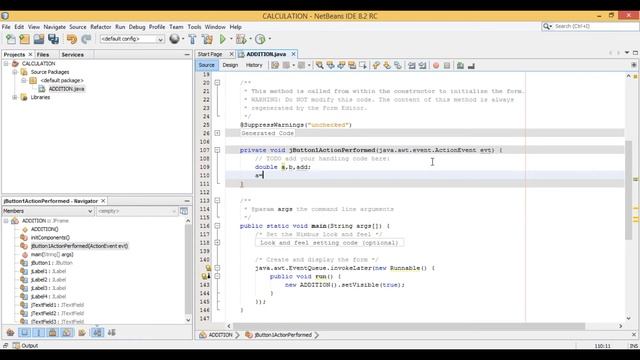640x360 pixels.
Task: Click the Find Selection magnifier icon
Action: (x=320, y=65)
